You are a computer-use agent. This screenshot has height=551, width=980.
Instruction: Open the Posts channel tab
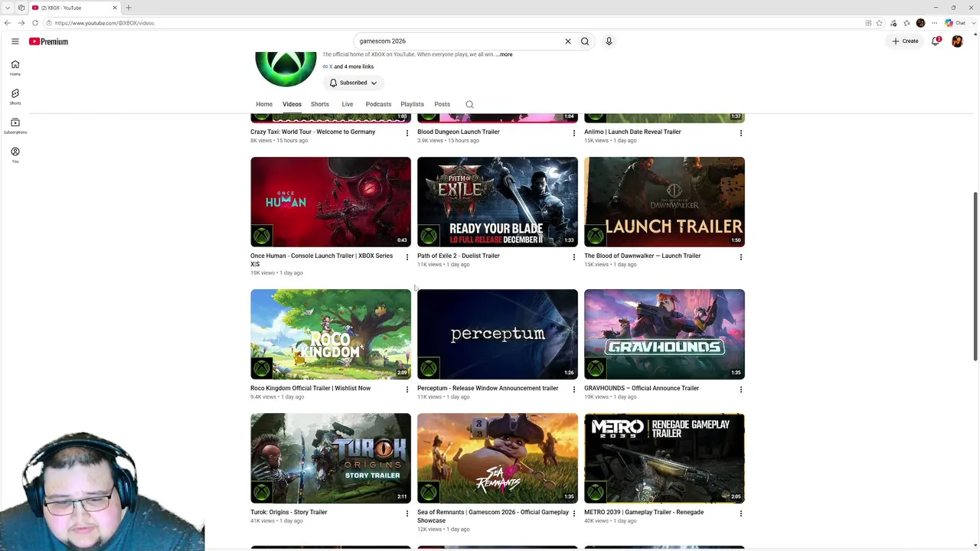[x=443, y=104]
